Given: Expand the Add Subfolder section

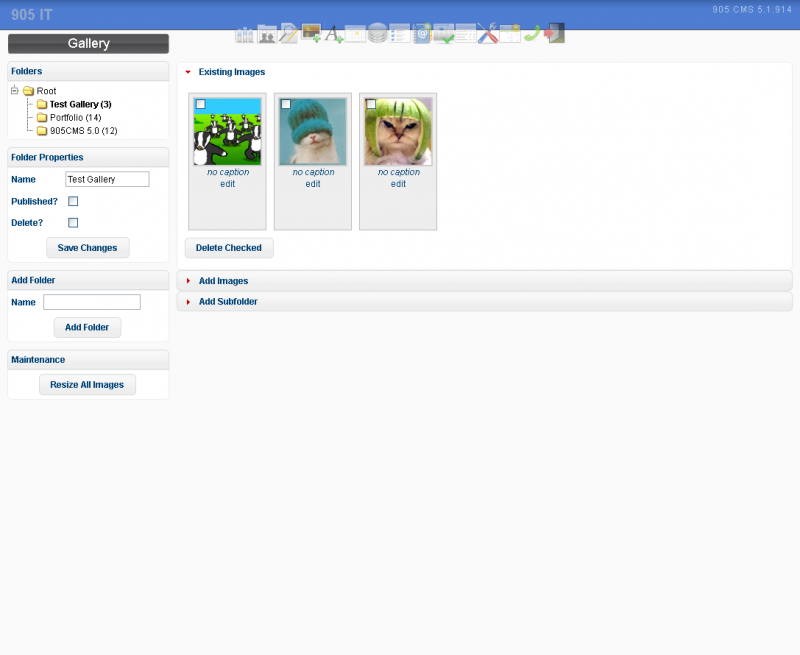Looking at the screenshot, I should [x=188, y=302].
